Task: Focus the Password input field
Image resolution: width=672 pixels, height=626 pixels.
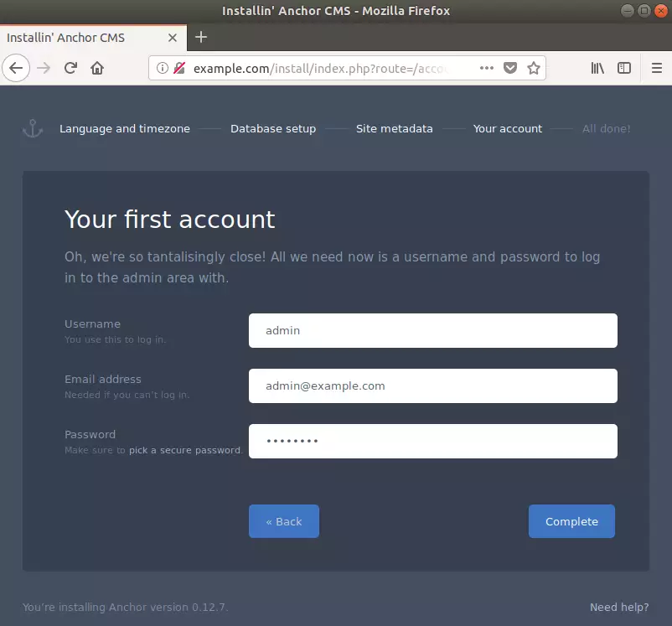Action: [x=433, y=441]
